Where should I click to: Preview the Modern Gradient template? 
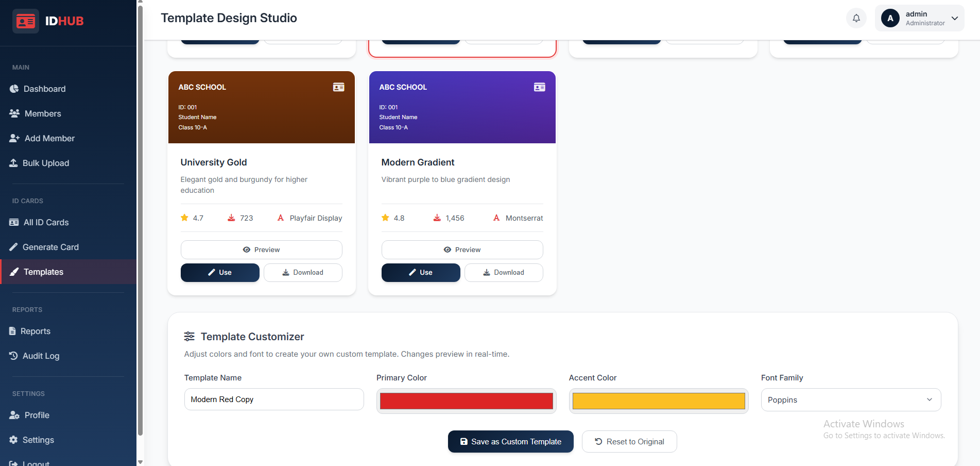462,249
